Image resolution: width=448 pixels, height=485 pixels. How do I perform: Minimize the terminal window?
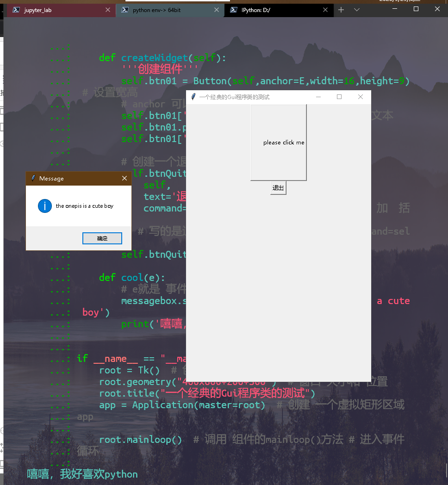tap(395, 9)
